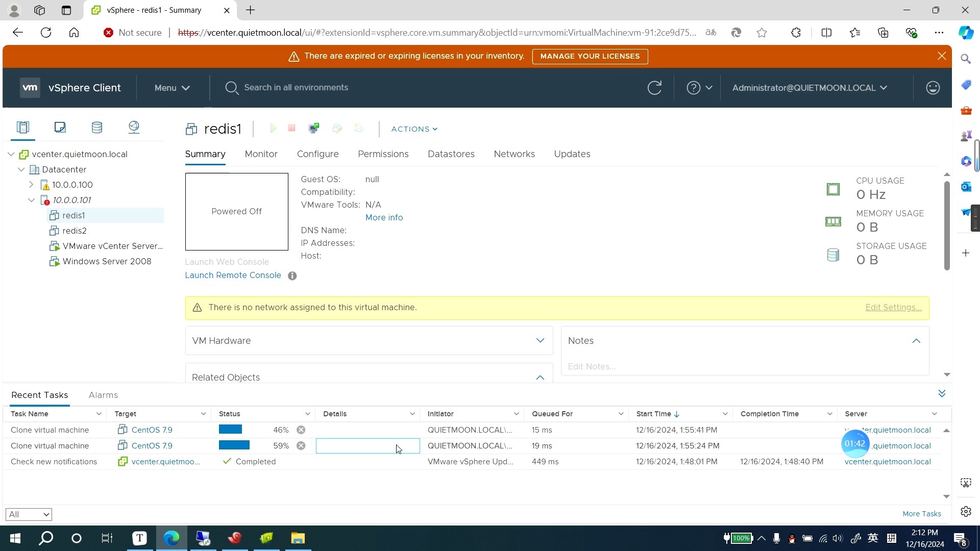Refresh the vSphere Client view
This screenshot has height=551, width=980.
pyautogui.click(x=654, y=88)
